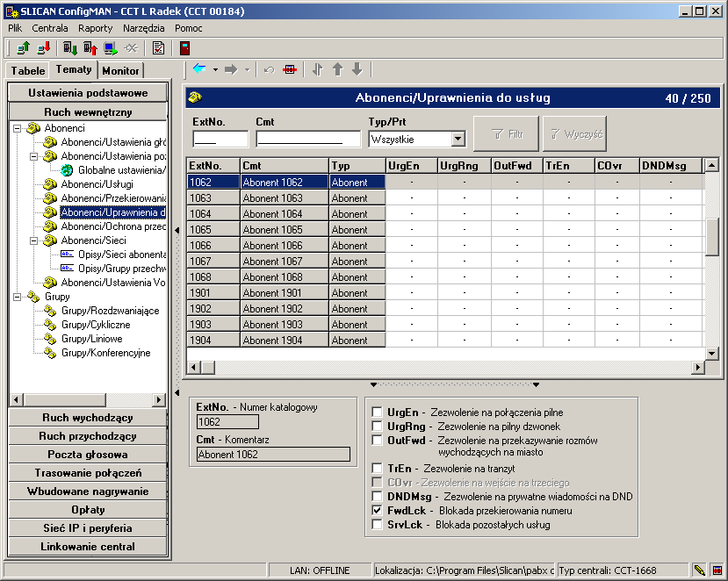Click the table's vertical scrollbar thumb
728x581 pixels.
pos(711,237)
